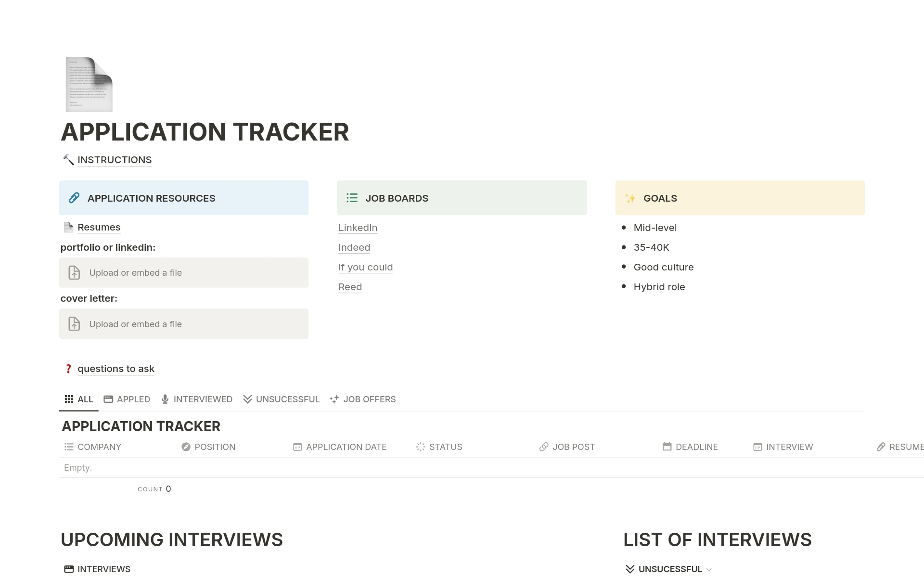Click the red question mark icon
Viewport: 924px width, 577px height.
click(x=68, y=369)
